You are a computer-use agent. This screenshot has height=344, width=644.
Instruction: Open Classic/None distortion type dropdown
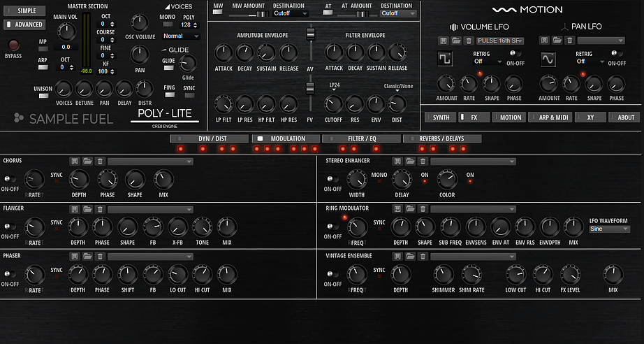point(398,88)
